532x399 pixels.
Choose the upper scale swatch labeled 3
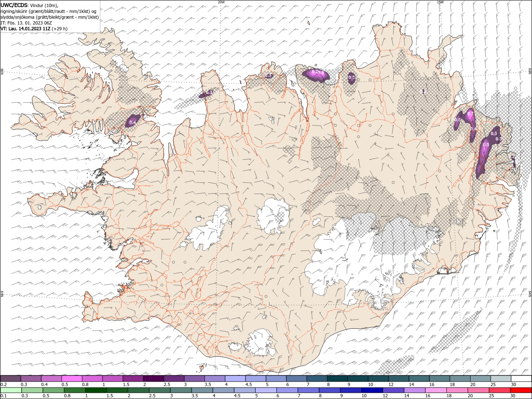click(x=194, y=379)
